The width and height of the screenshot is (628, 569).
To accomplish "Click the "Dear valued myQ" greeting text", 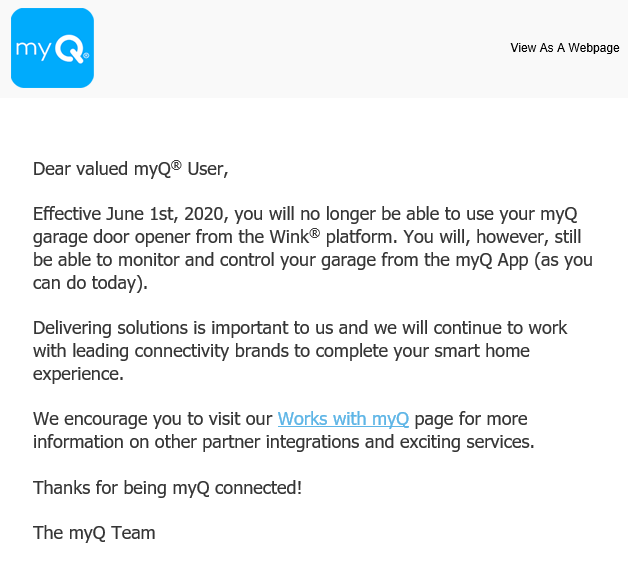I will point(102,169).
